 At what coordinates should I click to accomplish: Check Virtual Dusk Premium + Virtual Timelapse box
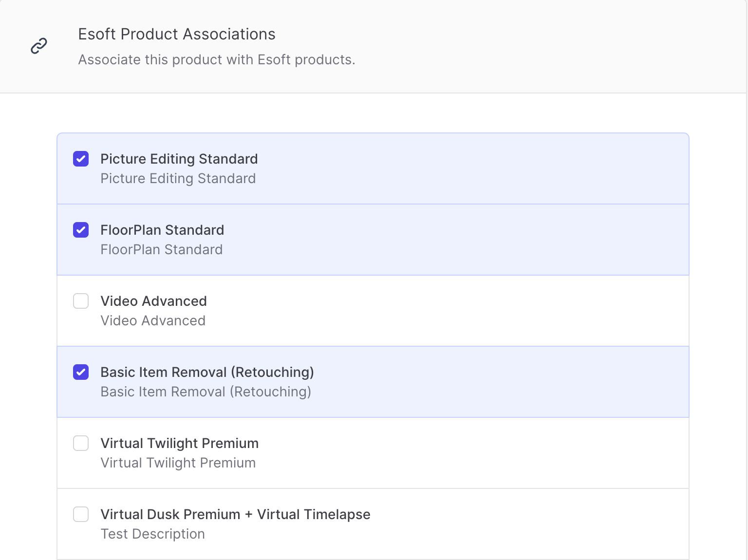point(81,514)
